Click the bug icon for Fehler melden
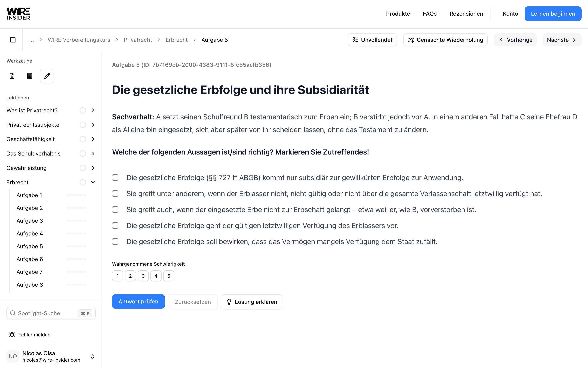Image resolution: width=588 pixels, height=369 pixels. click(x=12, y=335)
